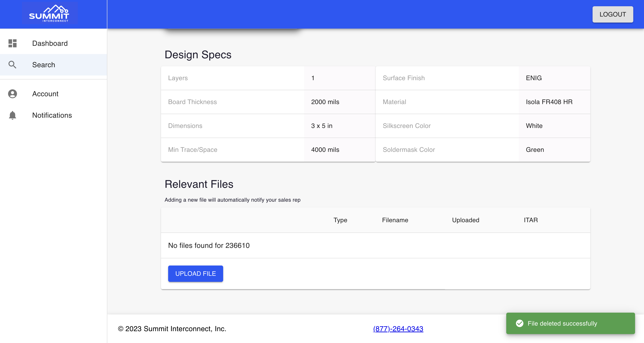Open the Notifications menu item
Viewport: 644px width, 343px height.
coord(53,115)
